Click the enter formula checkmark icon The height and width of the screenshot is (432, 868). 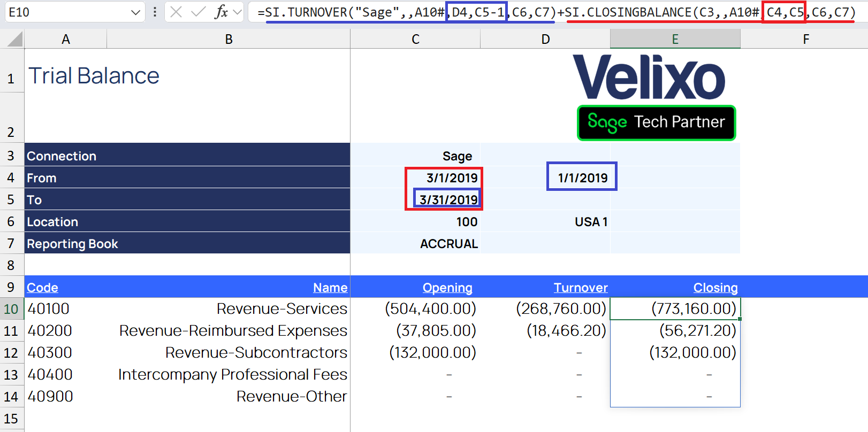click(198, 12)
